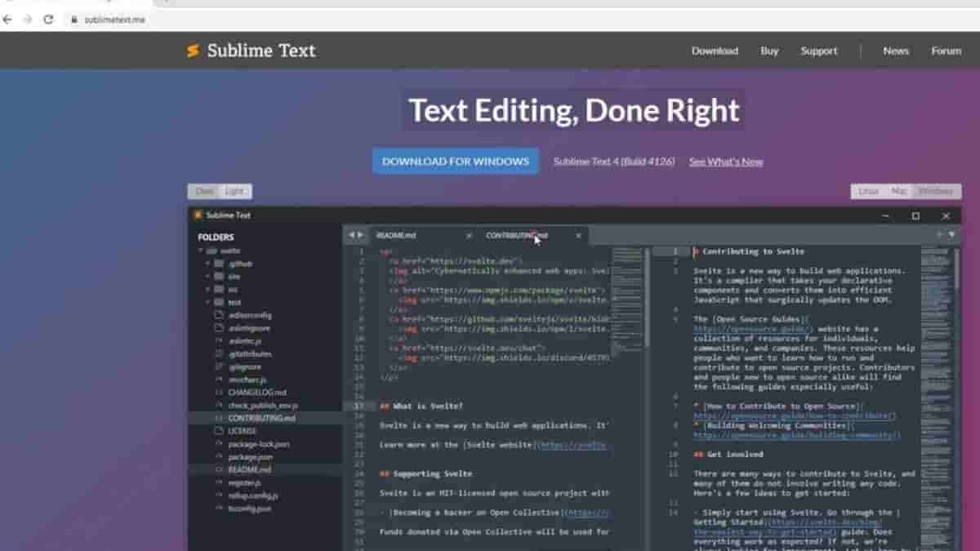Expand the src folder in the sidebar
Screen dimensions: 980x551
pyautogui.click(x=205, y=289)
